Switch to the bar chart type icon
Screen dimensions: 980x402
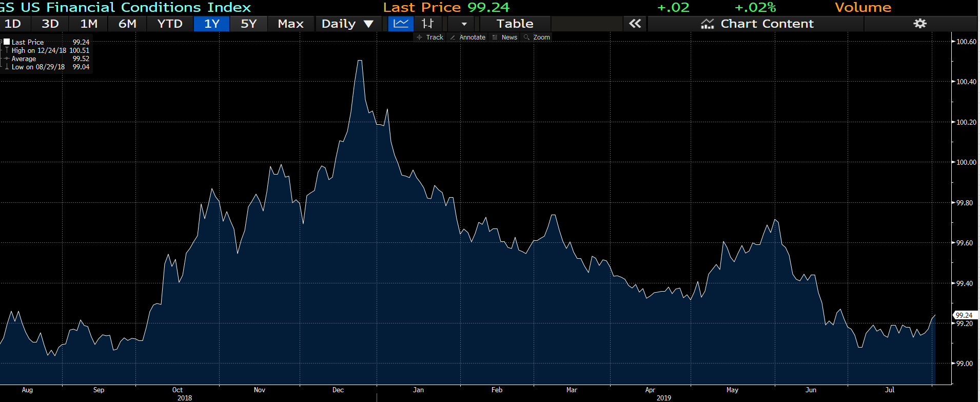427,24
